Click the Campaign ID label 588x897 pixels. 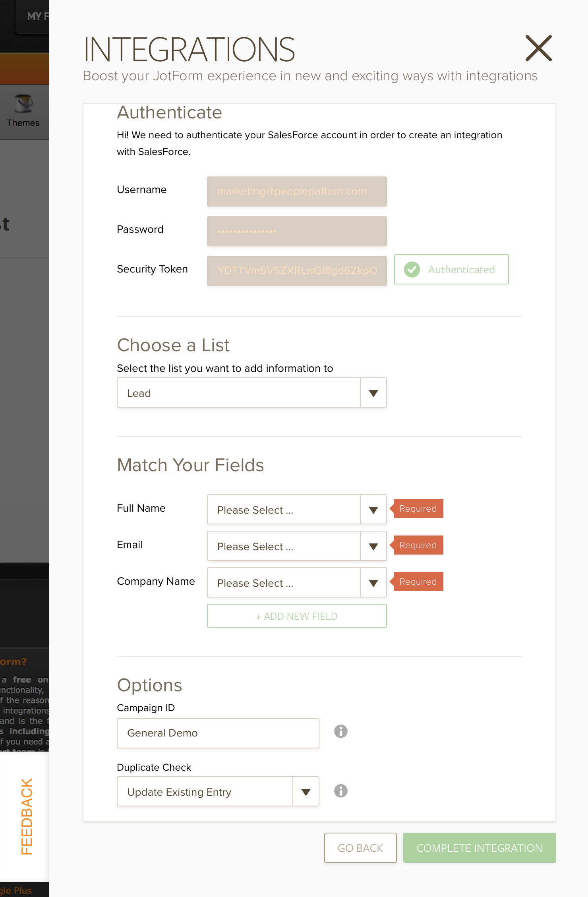click(x=146, y=708)
